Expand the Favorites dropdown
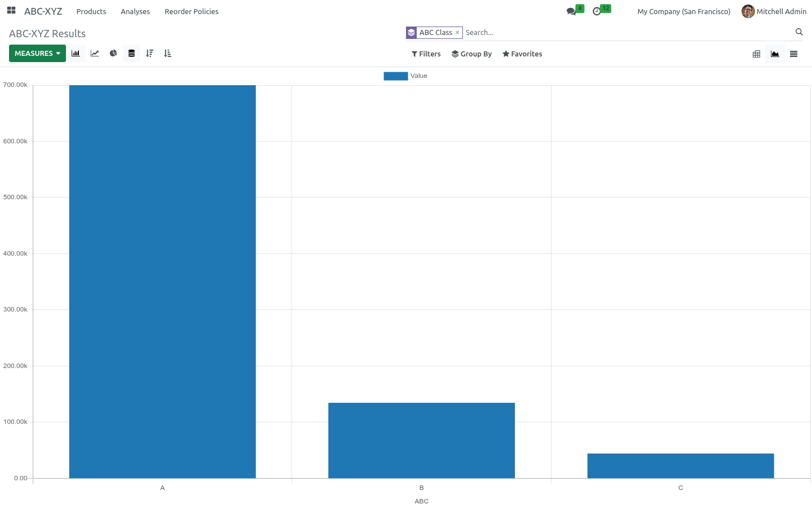 522,54
